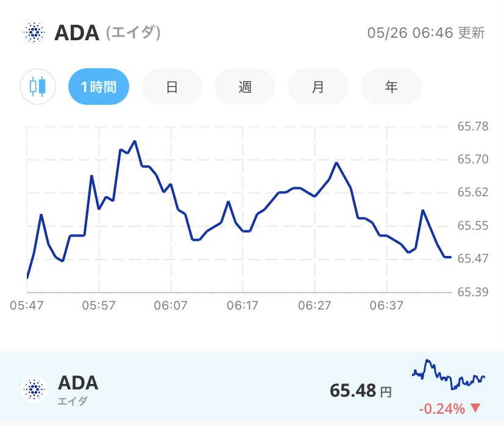This screenshot has height=426, width=504.
Task: Click the ADA name in bottom row
Action: coord(77,383)
